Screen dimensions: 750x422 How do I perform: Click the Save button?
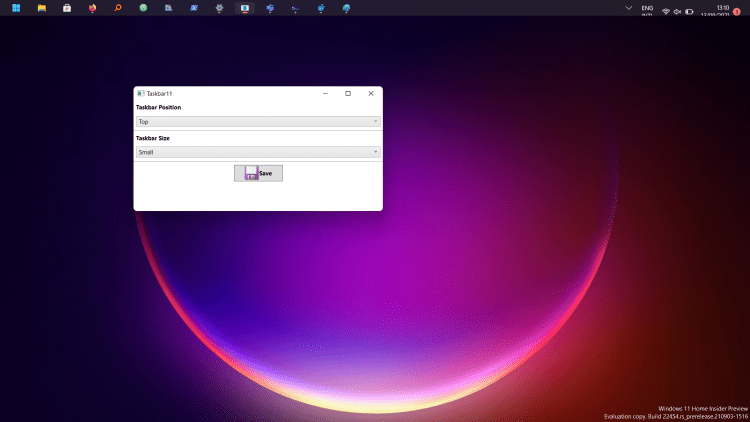(258, 173)
